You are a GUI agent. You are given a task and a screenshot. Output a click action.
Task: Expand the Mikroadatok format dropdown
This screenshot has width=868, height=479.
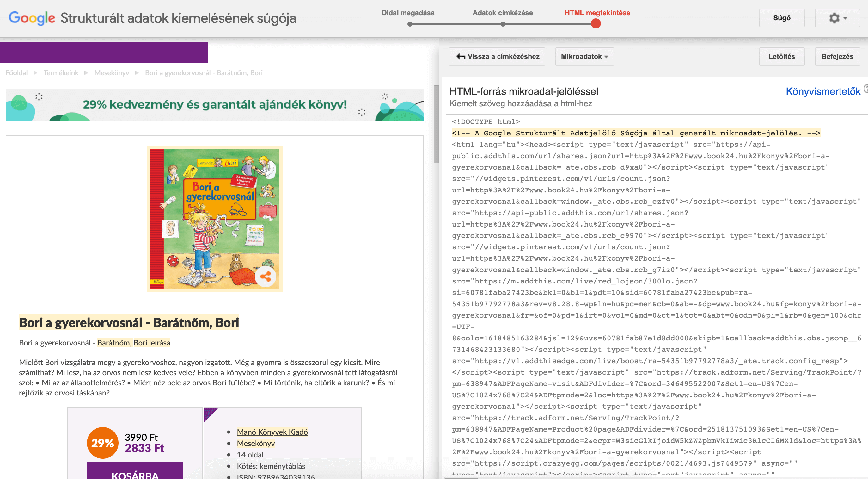(x=584, y=56)
